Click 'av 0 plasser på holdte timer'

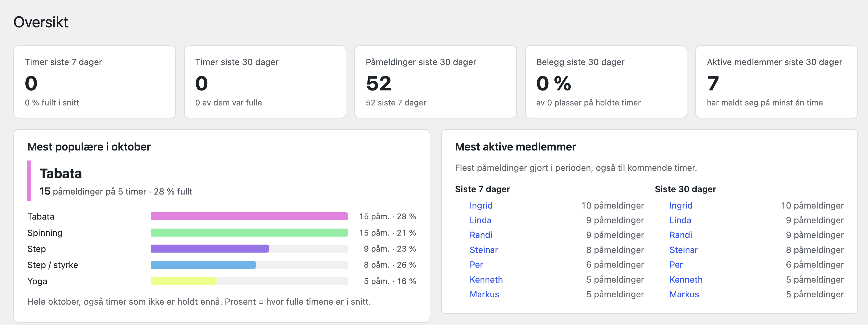(x=588, y=103)
